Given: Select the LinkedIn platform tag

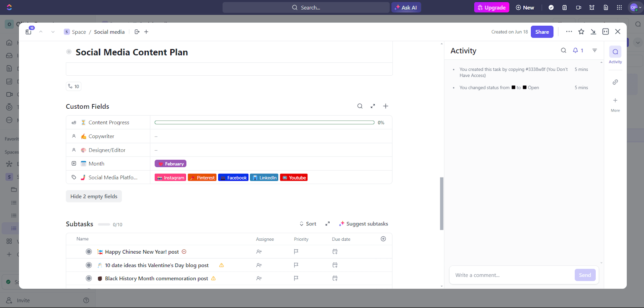Looking at the screenshot, I should (264, 178).
